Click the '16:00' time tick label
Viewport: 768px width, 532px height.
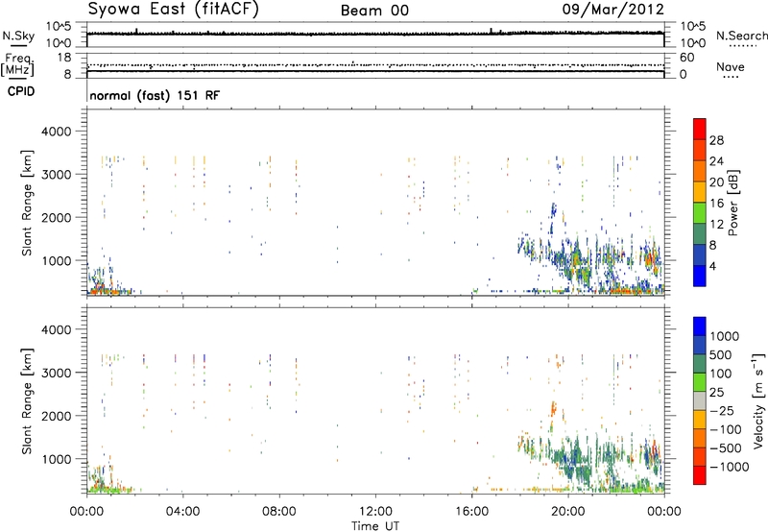tap(471, 512)
